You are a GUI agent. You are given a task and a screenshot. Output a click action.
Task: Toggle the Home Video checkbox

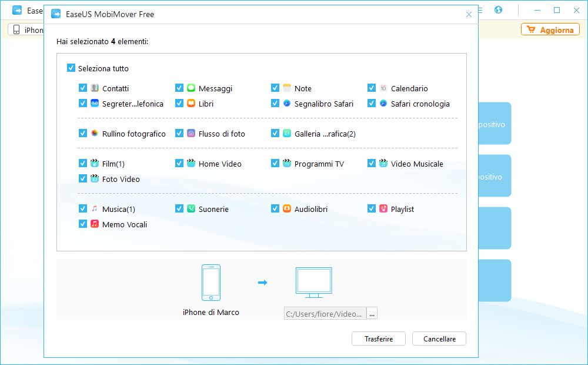179,163
